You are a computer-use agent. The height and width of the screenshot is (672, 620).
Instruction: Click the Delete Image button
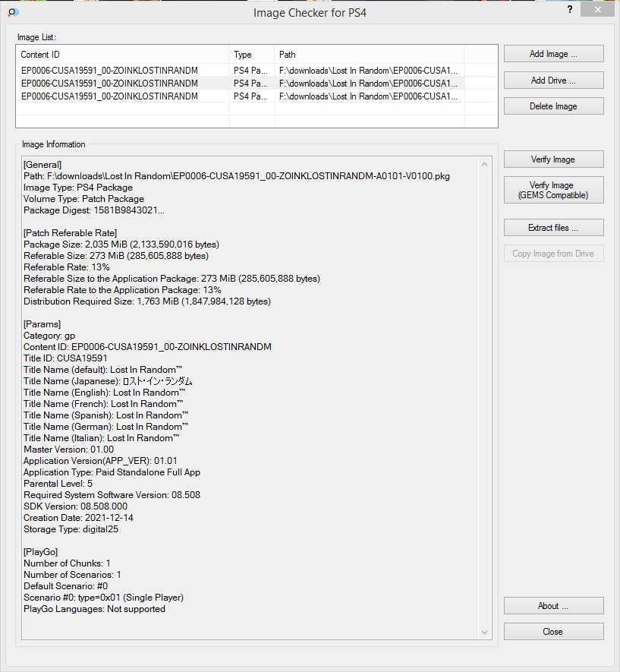point(554,106)
